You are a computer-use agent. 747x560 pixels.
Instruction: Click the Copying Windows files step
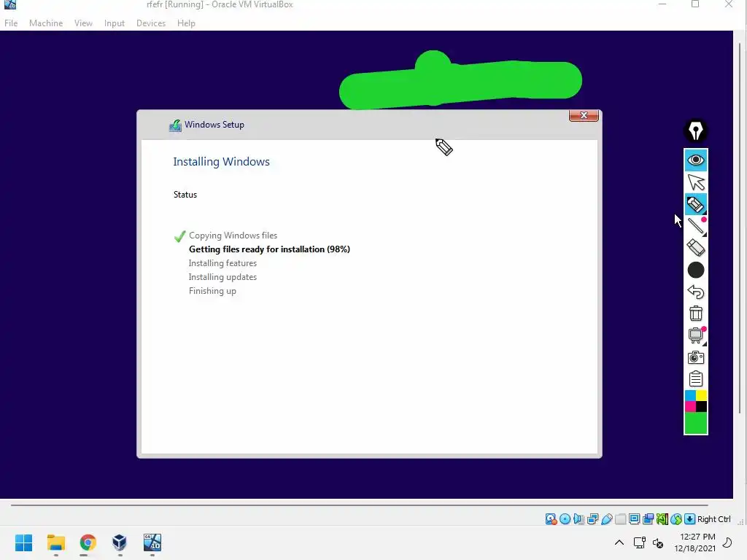click(233, 236)
